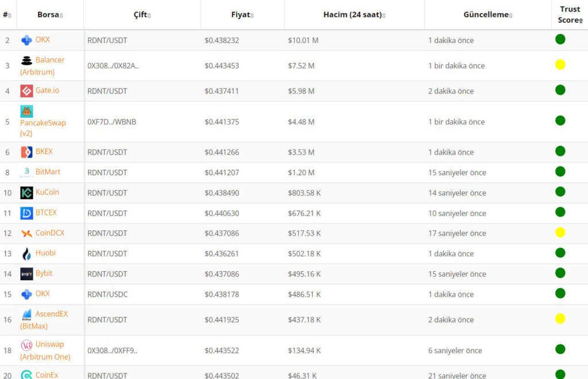Viewport: 588px width, 379px height.
Task: Click the '17 saniyeler önce' update cell
Action: coord(457,233)
